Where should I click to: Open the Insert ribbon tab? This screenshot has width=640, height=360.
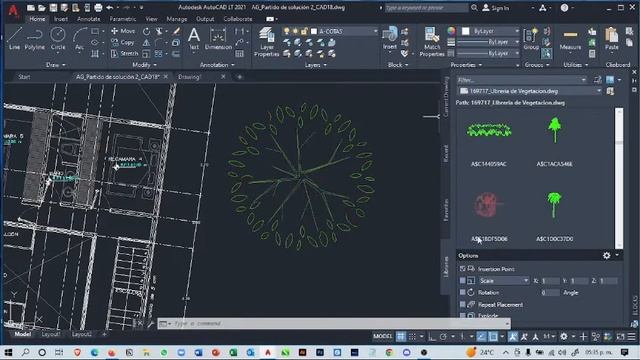point(61,19)
